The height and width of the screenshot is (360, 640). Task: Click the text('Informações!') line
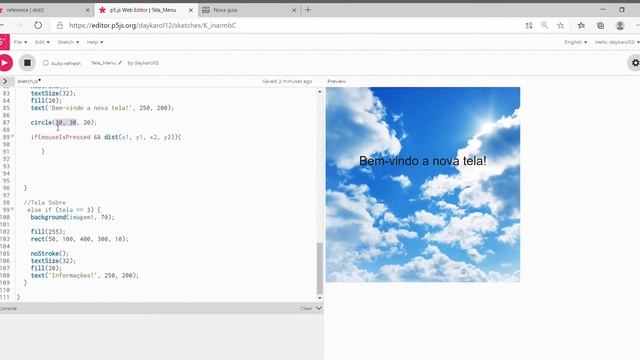coord(84,276)
